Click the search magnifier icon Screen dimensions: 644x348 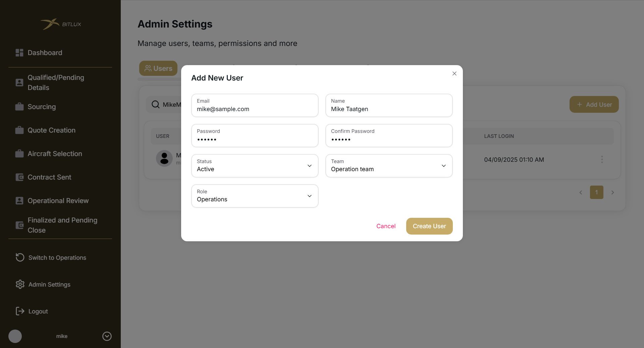(156, 104)
